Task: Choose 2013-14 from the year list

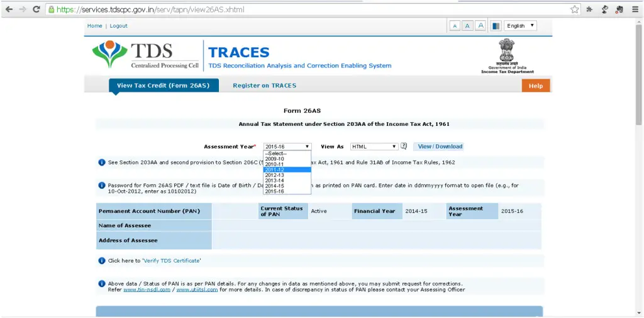Action: 287,180
